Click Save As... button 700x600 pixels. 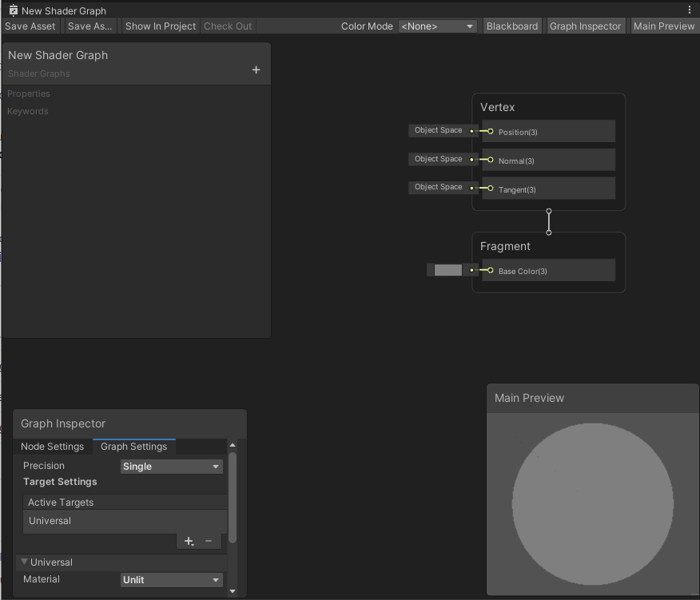pos(89,26)
